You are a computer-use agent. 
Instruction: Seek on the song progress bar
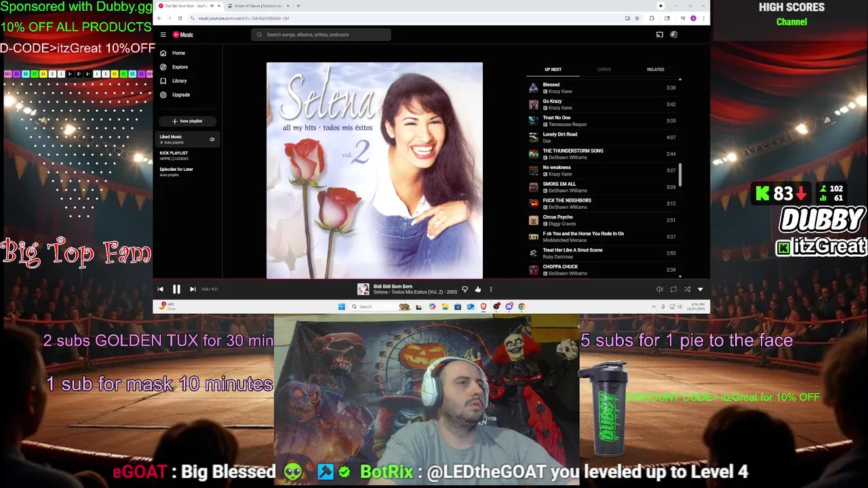431,280
